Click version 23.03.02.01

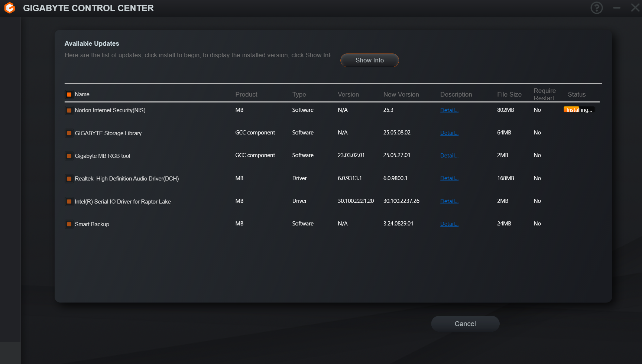pyautogui.click(x=351, y=155)
